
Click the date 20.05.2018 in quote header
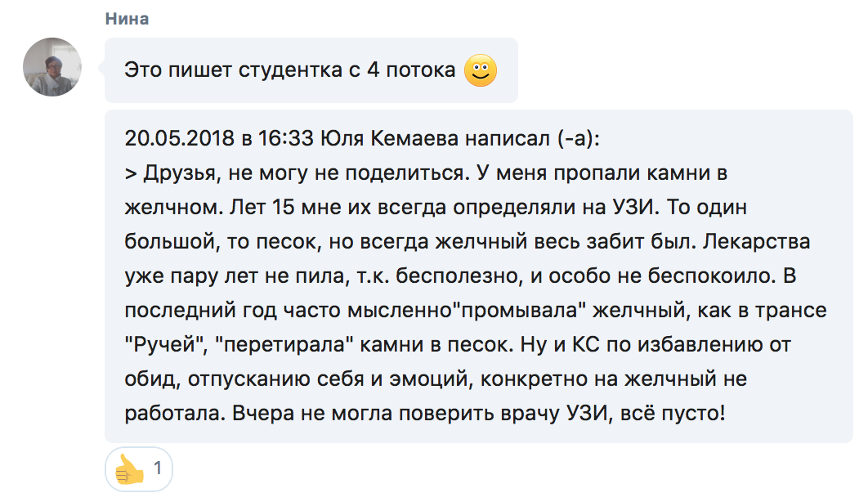click(x=179, y=138)
